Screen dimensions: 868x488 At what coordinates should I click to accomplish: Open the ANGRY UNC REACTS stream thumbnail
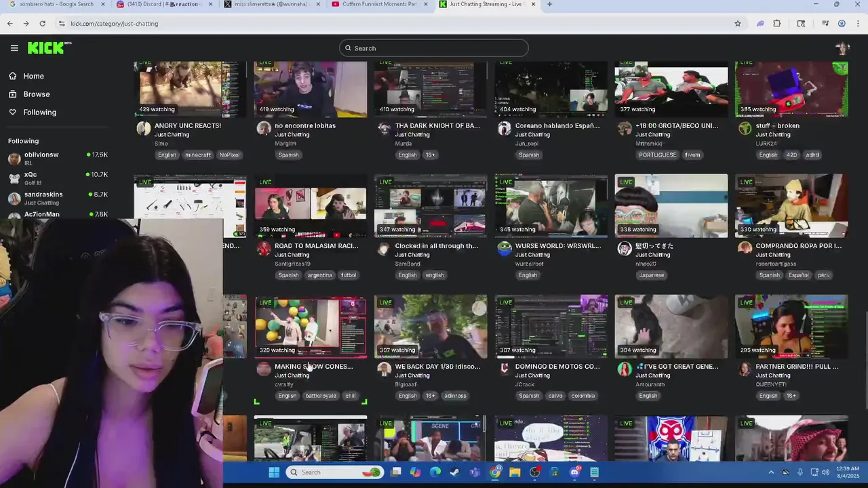(190, 89)
